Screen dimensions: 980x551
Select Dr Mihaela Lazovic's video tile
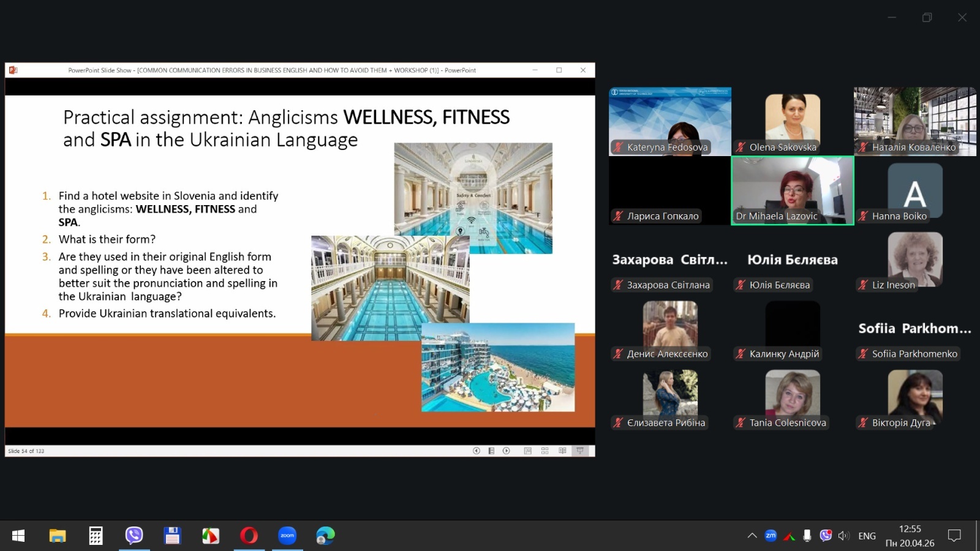pyautogui.click(x=792, y=190)
